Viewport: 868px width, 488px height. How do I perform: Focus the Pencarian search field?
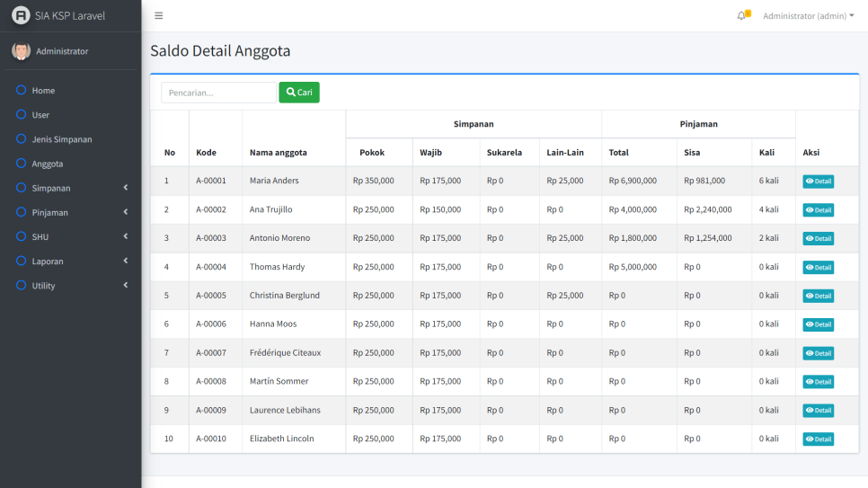tap(218, 93)
